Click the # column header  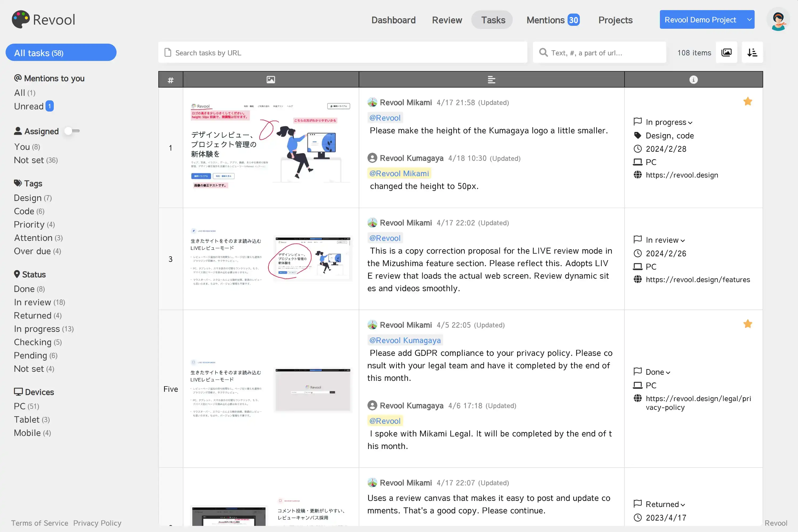coord(171,80)
